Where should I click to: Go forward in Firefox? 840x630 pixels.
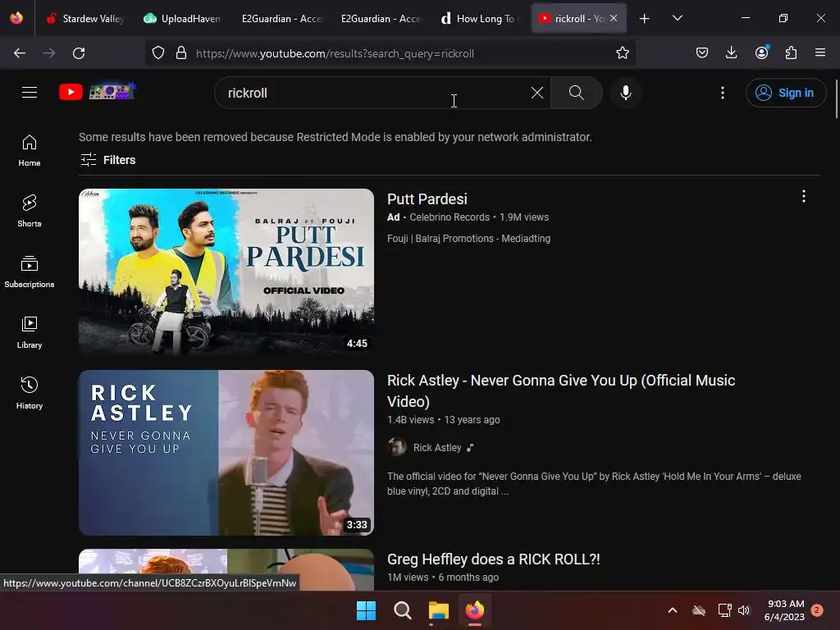click(49, 53)
